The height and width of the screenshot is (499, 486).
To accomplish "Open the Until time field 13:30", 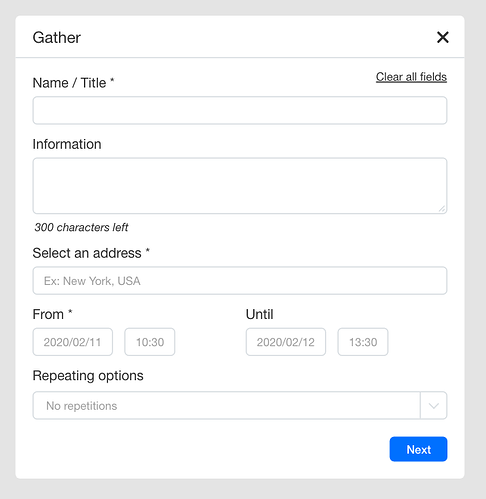I will pos(363,342).
